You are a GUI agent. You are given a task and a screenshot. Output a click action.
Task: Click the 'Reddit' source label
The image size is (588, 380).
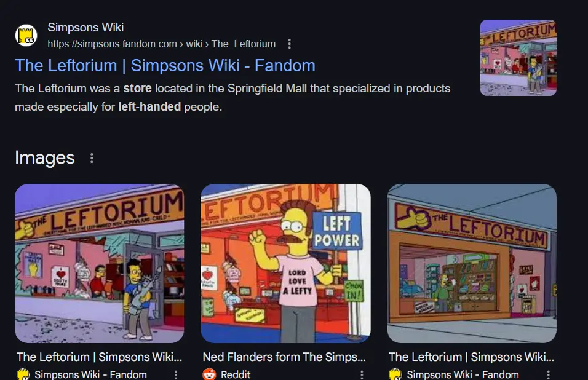(x=236, y=374)
